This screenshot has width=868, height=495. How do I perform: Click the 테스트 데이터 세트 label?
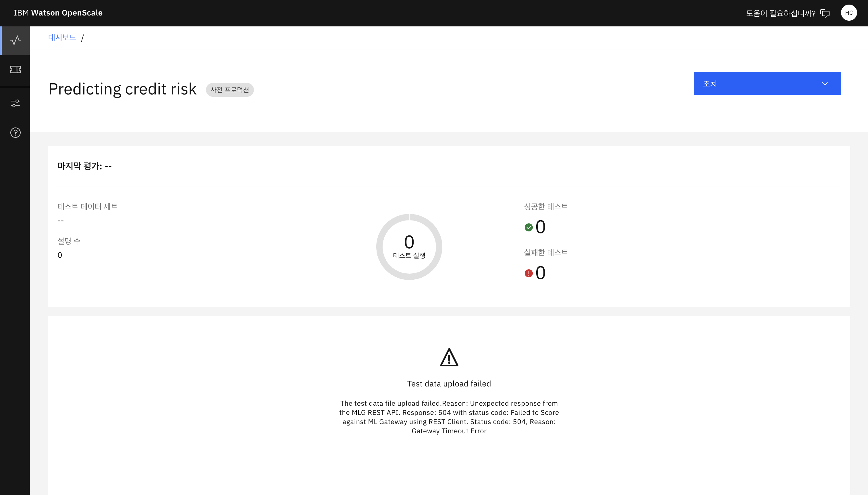coord(87,206)
